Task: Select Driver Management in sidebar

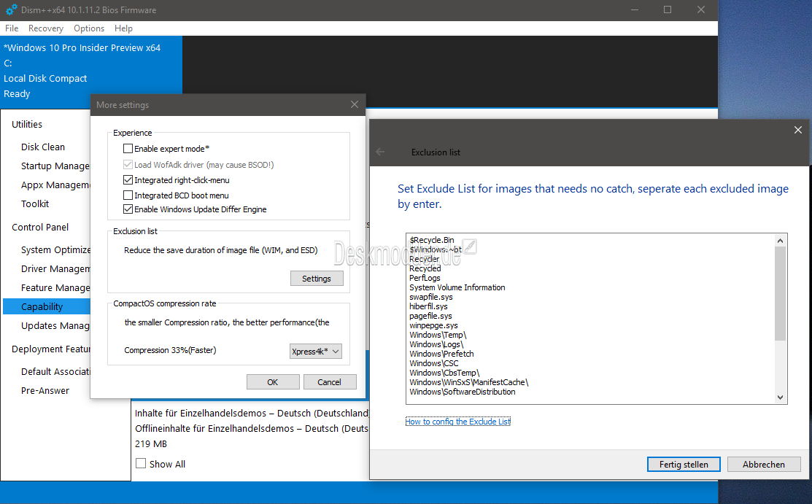Action: point(55,269)
